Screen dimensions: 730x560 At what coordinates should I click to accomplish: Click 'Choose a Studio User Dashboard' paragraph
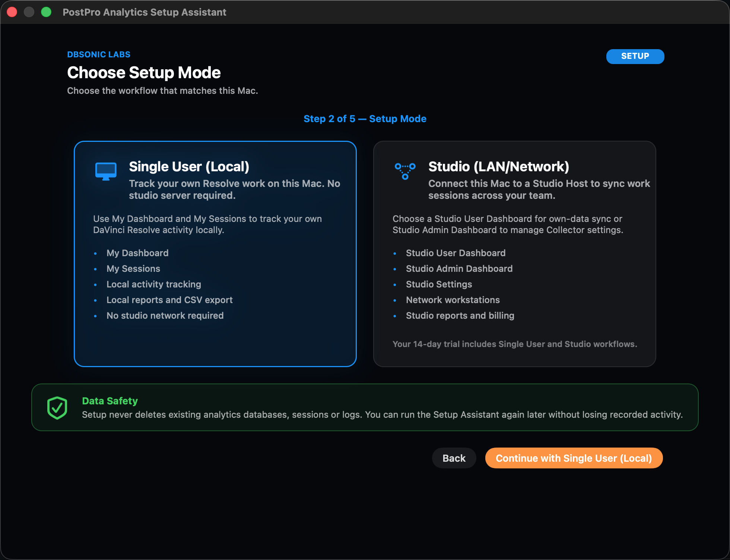pyautogui.click(x=508, y=225)
